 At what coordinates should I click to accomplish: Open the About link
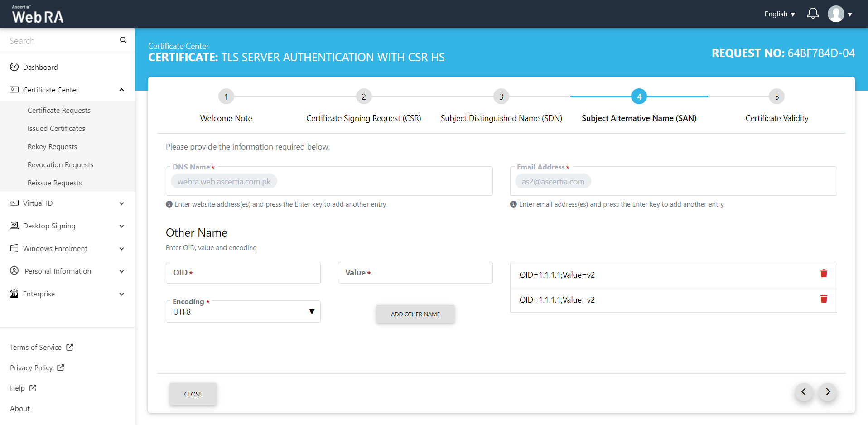pyautogui.click(x=20, y=408)
